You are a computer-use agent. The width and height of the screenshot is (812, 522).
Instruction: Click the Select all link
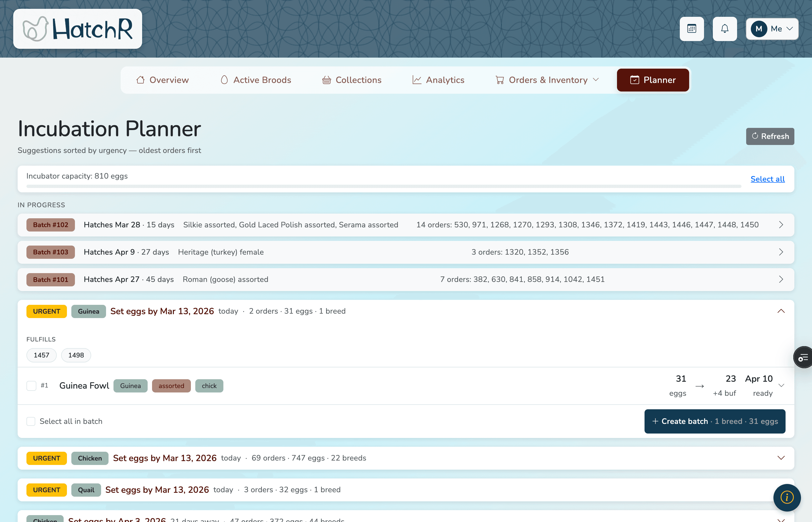(767, 179)
